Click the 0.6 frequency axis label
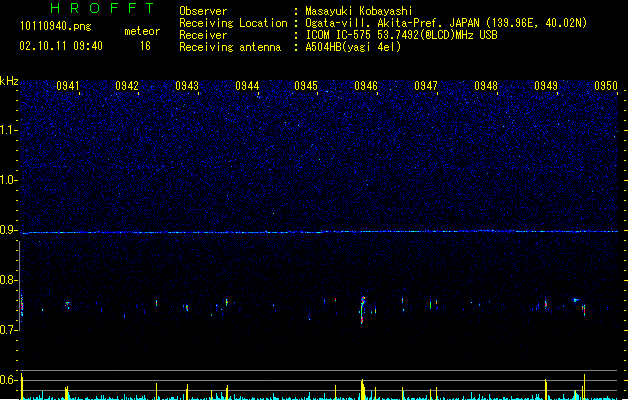The image size is (629, 400). tap(8, 380)
